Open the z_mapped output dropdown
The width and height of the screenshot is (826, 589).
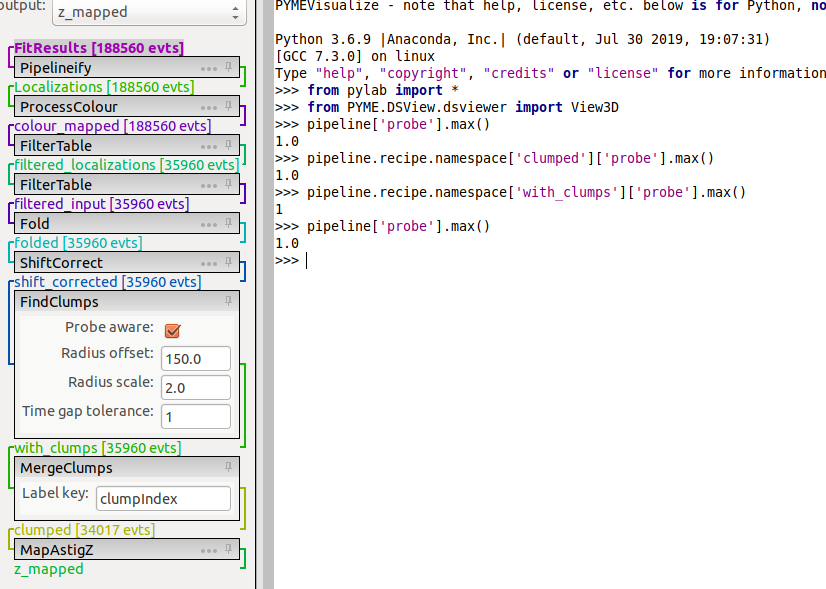[149, 12]
